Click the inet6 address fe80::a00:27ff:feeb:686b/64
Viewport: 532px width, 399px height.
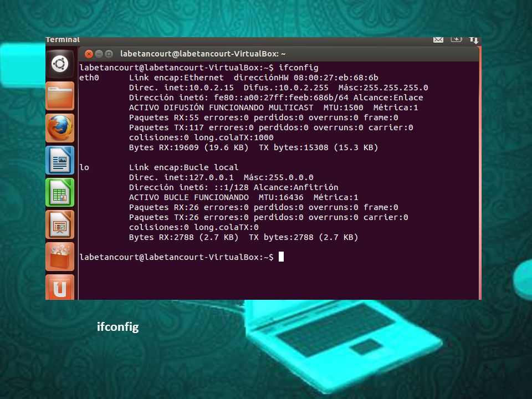click(x=282, y=98)
